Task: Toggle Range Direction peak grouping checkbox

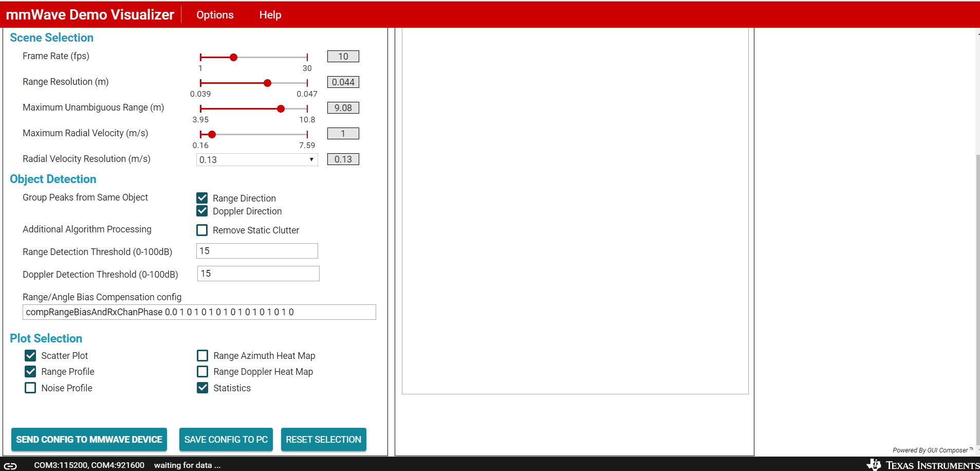Action: tap(202, 198)
